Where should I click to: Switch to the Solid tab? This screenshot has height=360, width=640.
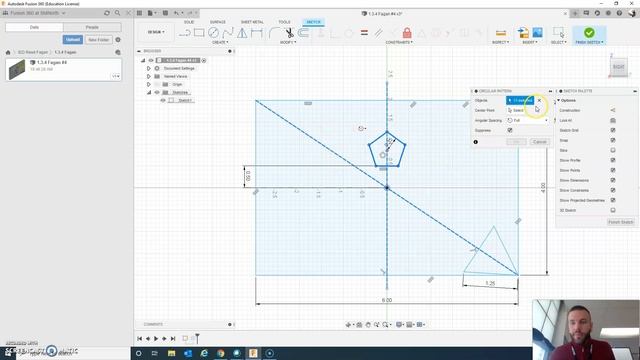(x=189, y=22)
